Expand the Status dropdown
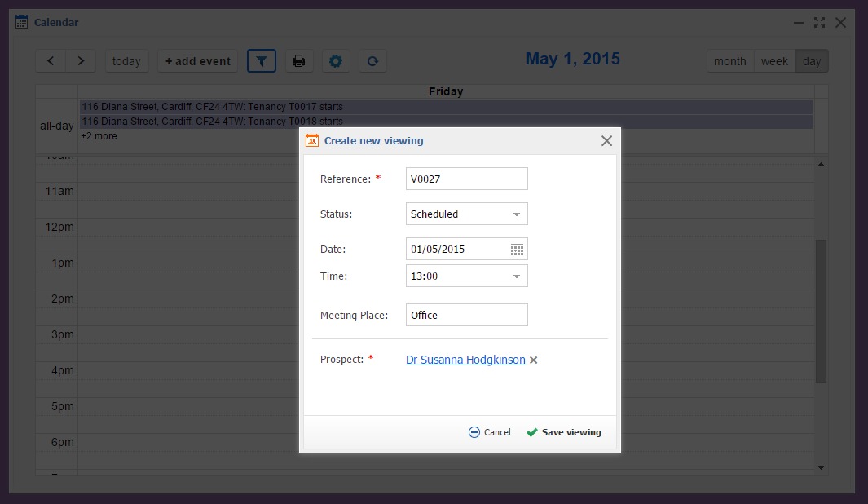 click(516, 214)
